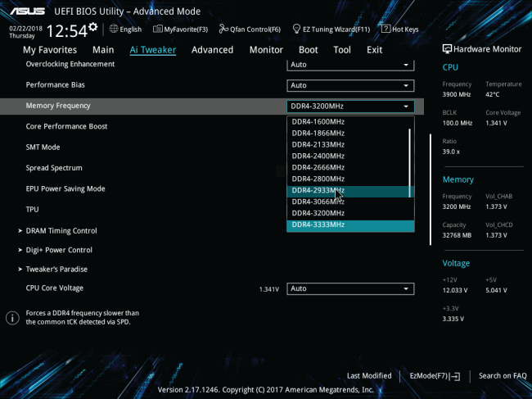Click the 42°C temperature value
532x399 pixels.
[x=492, y=94]
